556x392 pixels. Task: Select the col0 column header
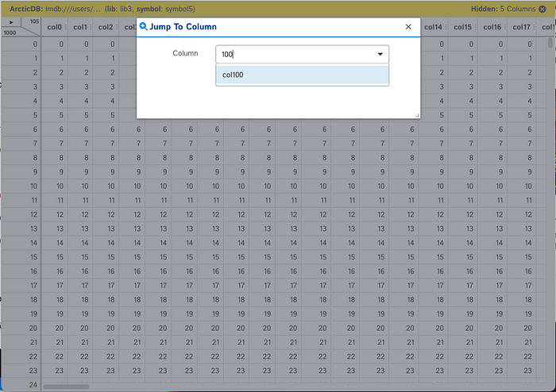coord(54,28)
